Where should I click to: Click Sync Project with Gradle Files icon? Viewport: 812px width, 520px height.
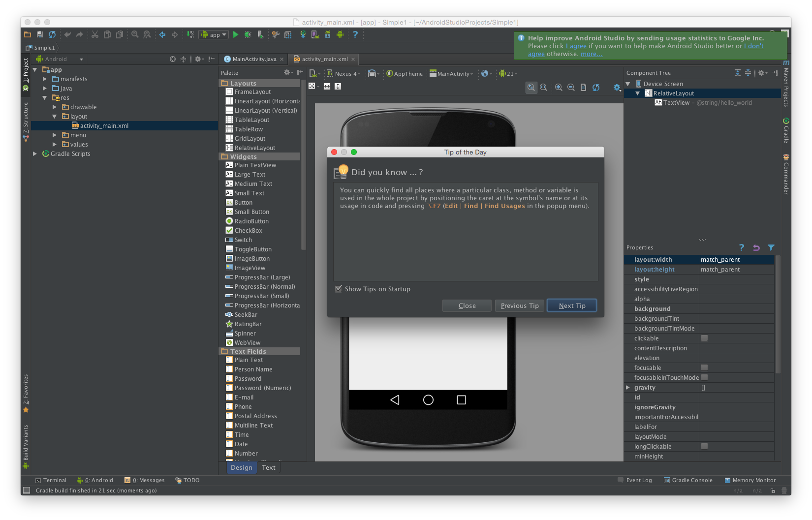[303, 34]
